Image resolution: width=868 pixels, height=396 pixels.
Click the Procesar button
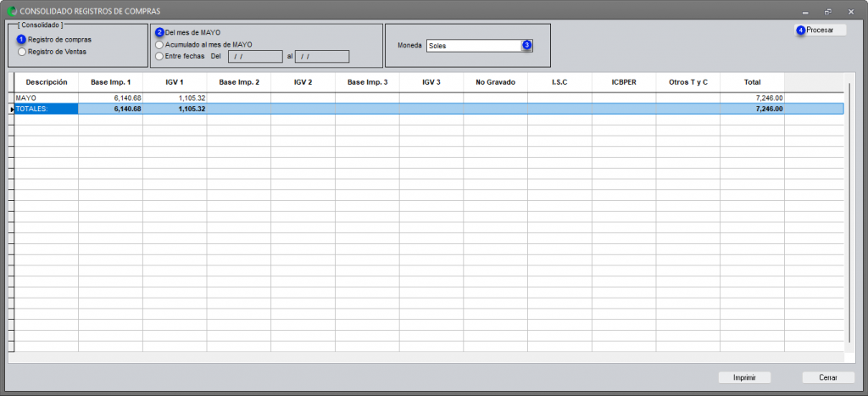pyautogui.click(x=821, y=31)
